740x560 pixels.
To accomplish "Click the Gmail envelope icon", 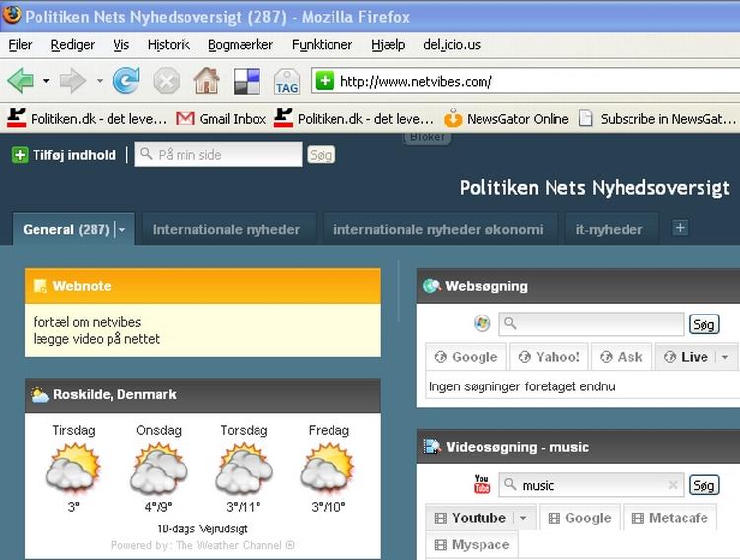I will (x=185, y=118).
